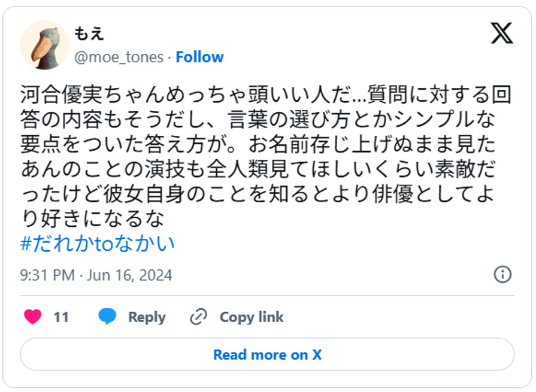Viewport: 536px width, 392px height.
Task: Click the tweet line starting with あんのこと
Action: pyautogui.click(x=267, y=169)
